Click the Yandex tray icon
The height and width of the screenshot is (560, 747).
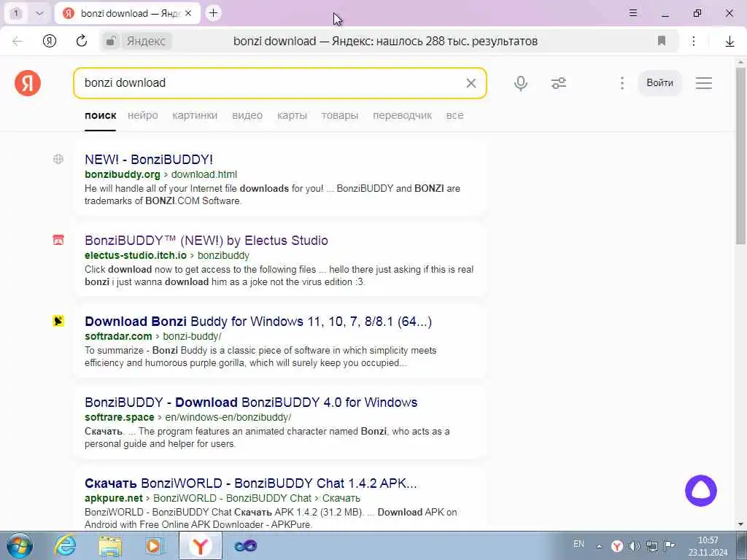[617, 545]
